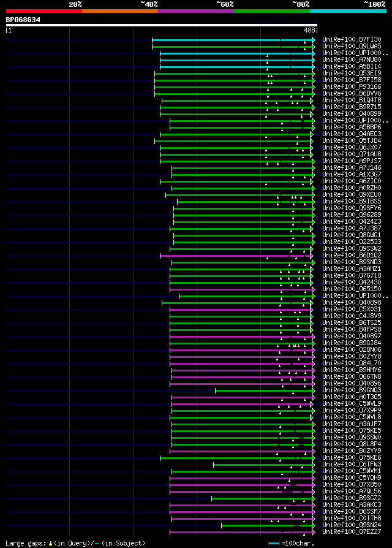Select the UniRef100_Q2QN06 label
Image resolution: width=392 pixels, height=548 pixels.
tap(352, 350)
